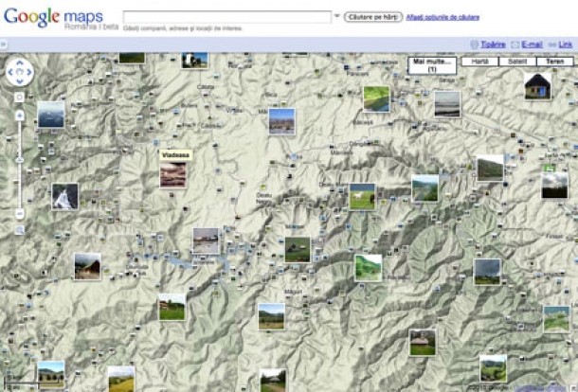578x392 pixels.
Task: Click the Street View square icon above zoom
Action: (20, 98)
